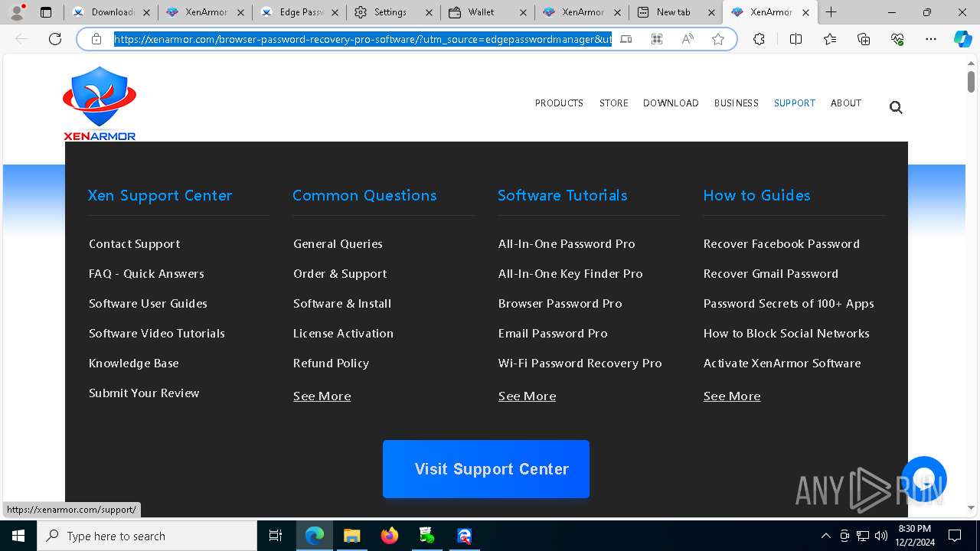Viewport: 980px width, 551px height.
Task: Open Activate XenArmor Software guide
Action: click(x=782, y=364)
